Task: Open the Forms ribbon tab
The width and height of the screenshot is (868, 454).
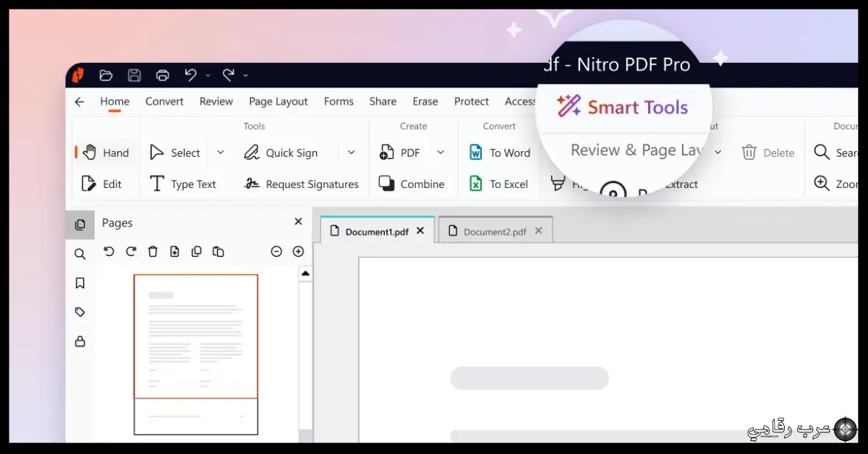Action: (339, 101)
